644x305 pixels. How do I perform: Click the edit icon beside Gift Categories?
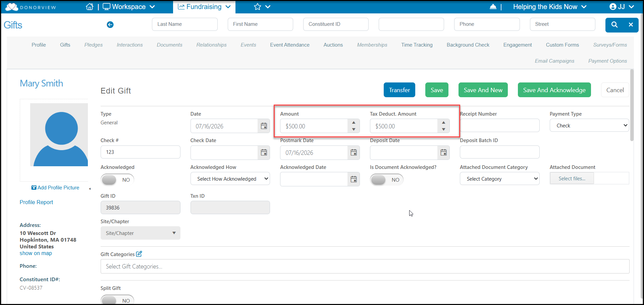tap(139, 254)
